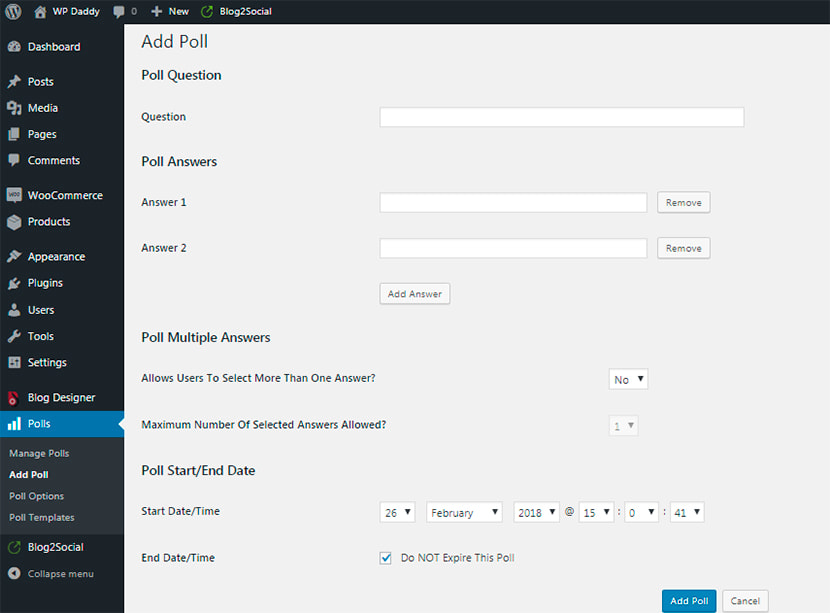Viewport: 830px width, 613px height.
Task: Click the Question text field
Action: point(562,117)
